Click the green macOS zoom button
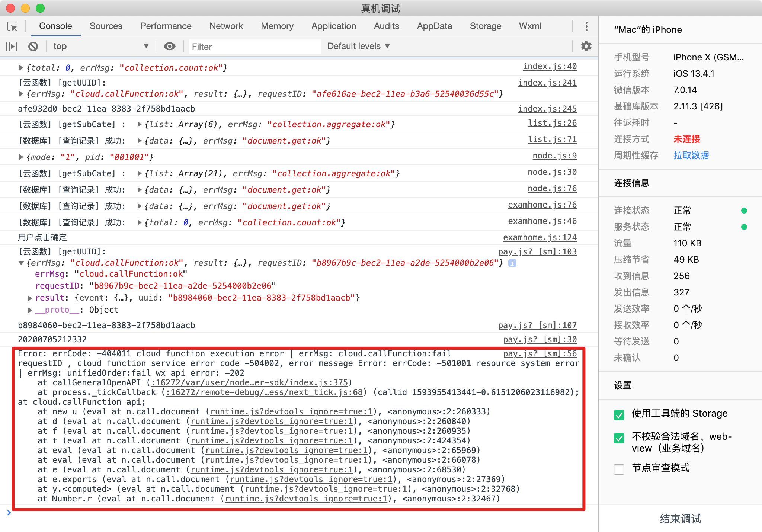762x532 pixels. [x=40, y=8]
